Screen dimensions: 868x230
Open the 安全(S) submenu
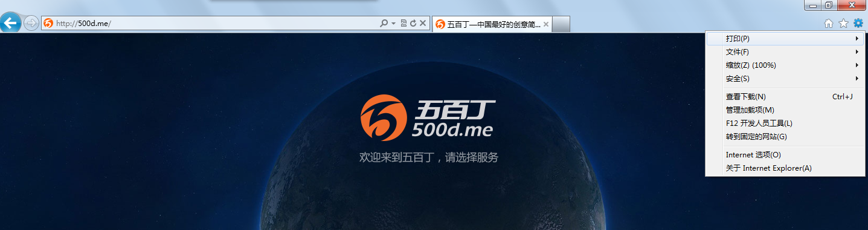[x=785, y=79]
